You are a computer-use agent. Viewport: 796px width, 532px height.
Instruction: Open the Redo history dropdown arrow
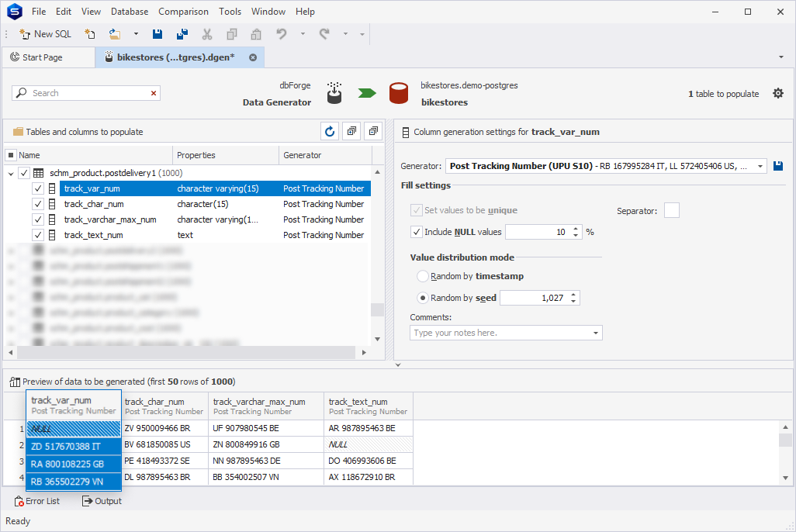coord(345,34)
